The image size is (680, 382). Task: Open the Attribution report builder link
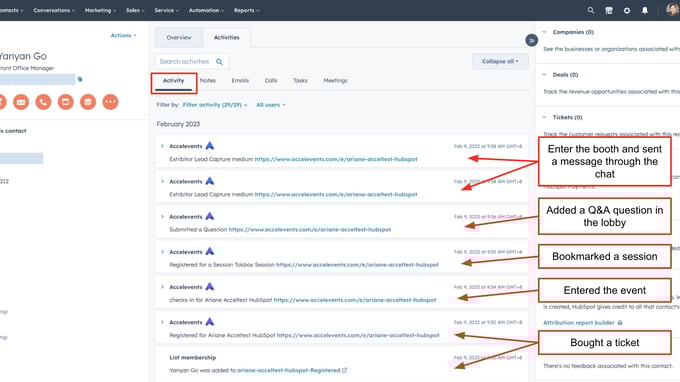click(x=579, y=323)
